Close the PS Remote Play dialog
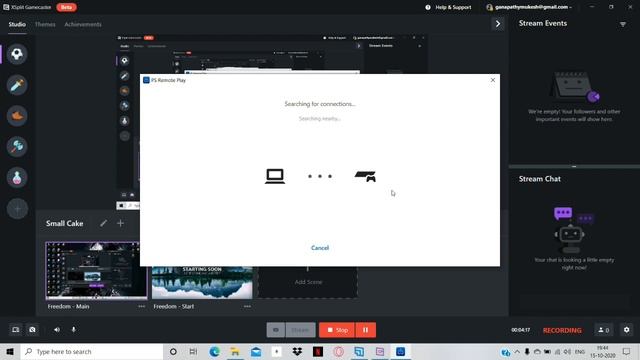640x360 pixels. pos(493,80)
